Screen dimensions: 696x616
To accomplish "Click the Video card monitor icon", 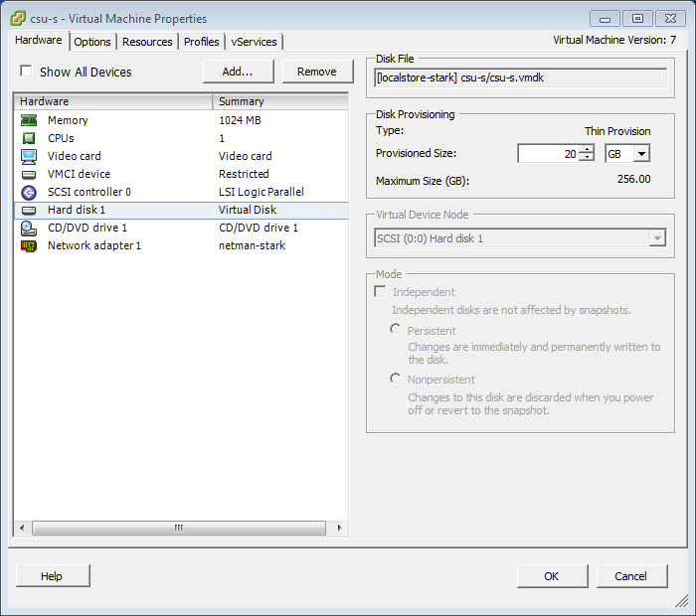I will [29, 156].
